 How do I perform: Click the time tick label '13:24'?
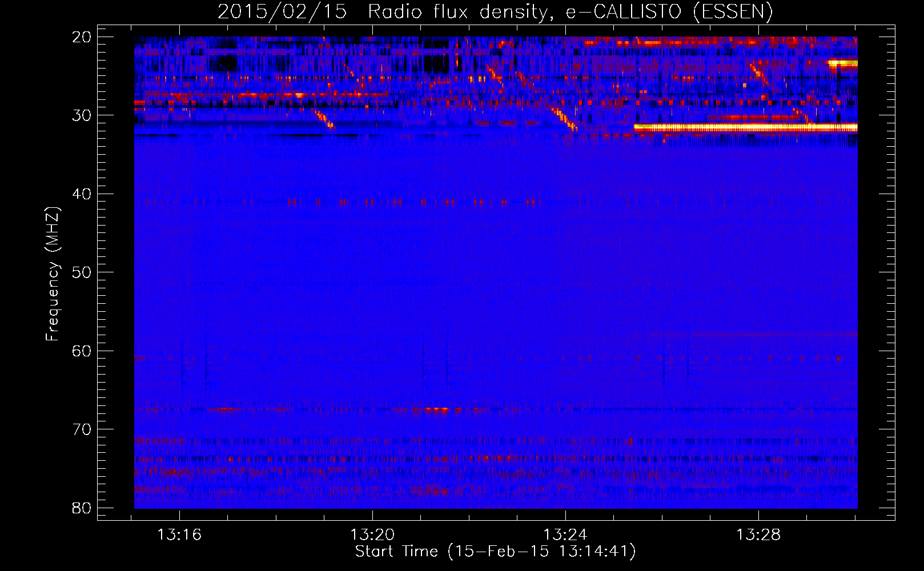coord(565,535)
